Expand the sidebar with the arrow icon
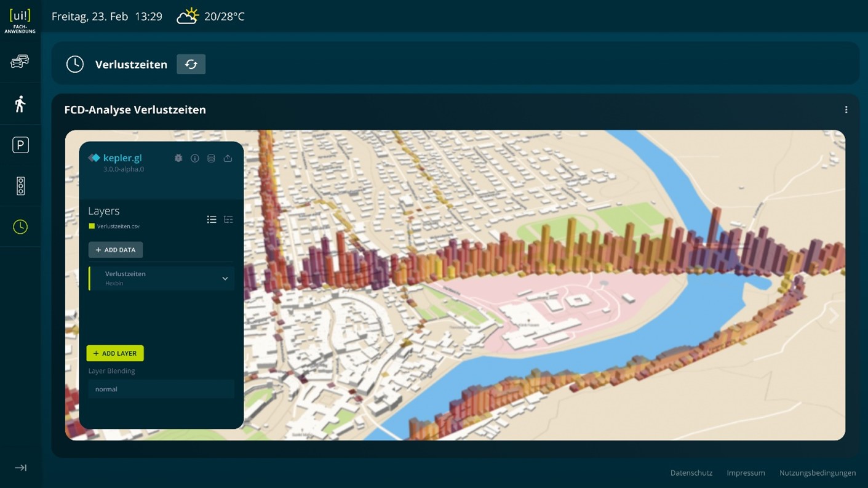Image resolution: width=868 pixels, height=488 pixels. (x=20, y=468)
